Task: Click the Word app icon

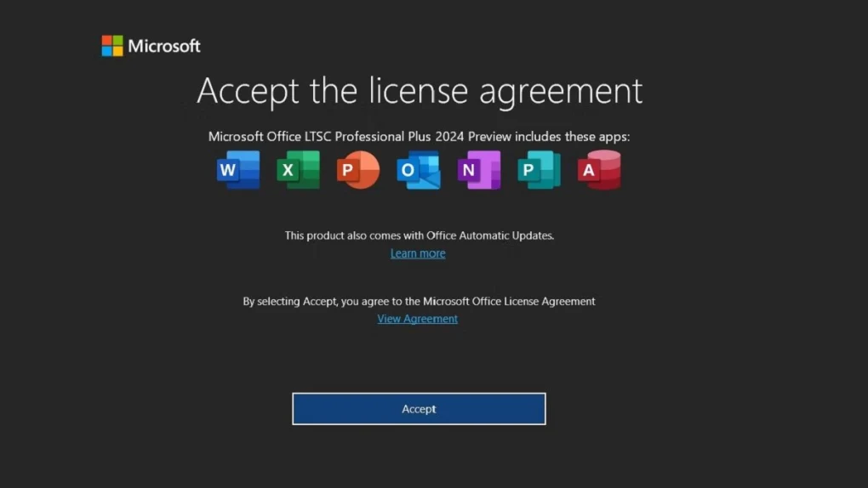Action: click(238, 170)
